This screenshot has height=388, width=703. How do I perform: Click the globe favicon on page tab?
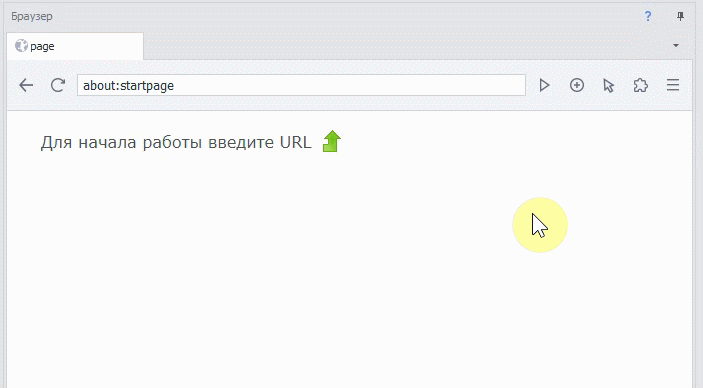pos(21,46)
